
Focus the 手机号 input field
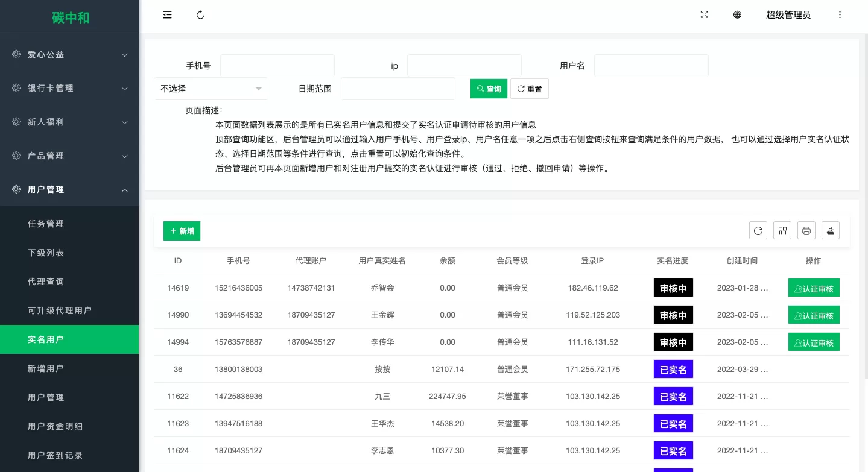point(277,66)
